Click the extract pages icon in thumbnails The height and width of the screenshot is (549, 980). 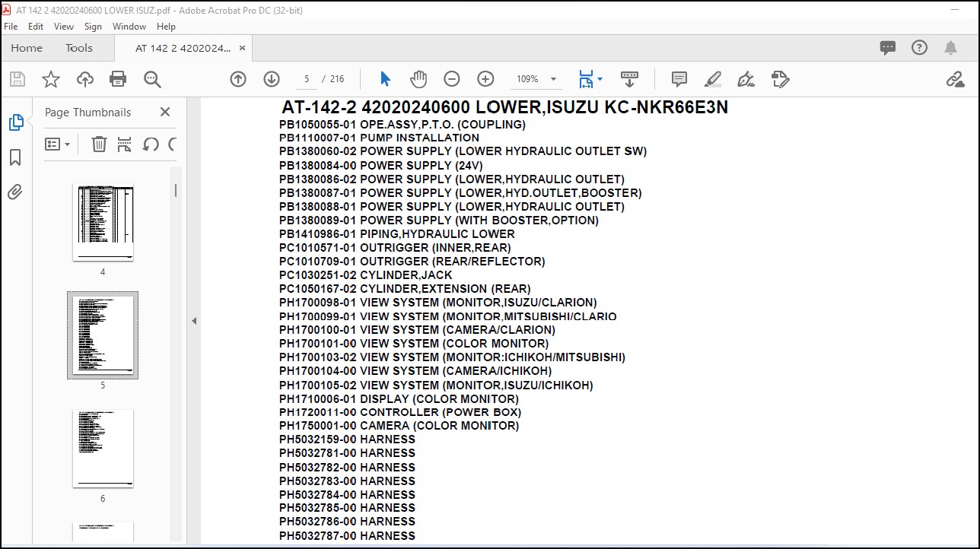[x=125, y=144]
